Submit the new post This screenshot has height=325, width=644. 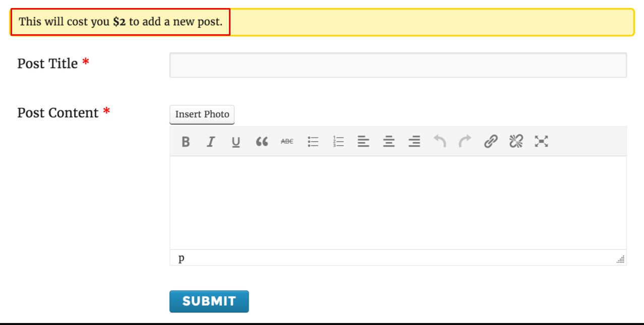coord(209,301)
